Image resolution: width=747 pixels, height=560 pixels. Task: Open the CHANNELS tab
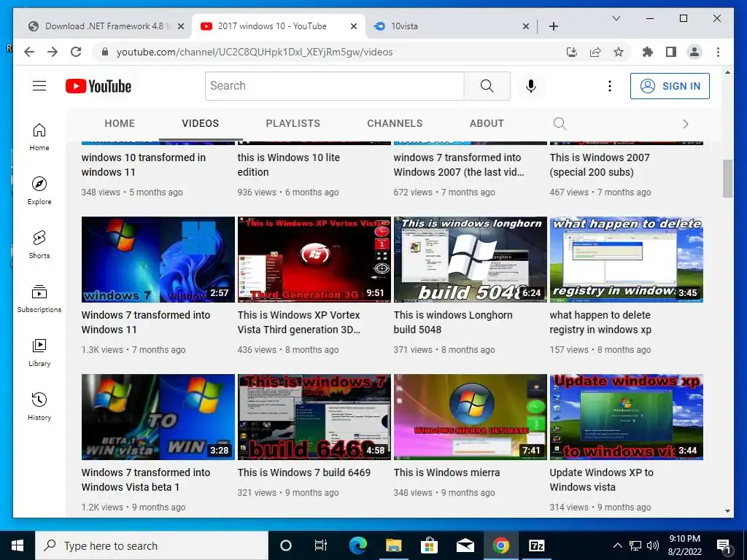(x=395, y=123)
